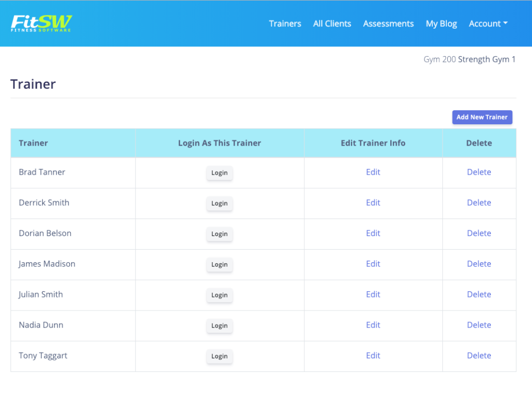The height and width of the screenshot is (401, 532).
Task: Visit My Blog
Action: click(441, 23)
